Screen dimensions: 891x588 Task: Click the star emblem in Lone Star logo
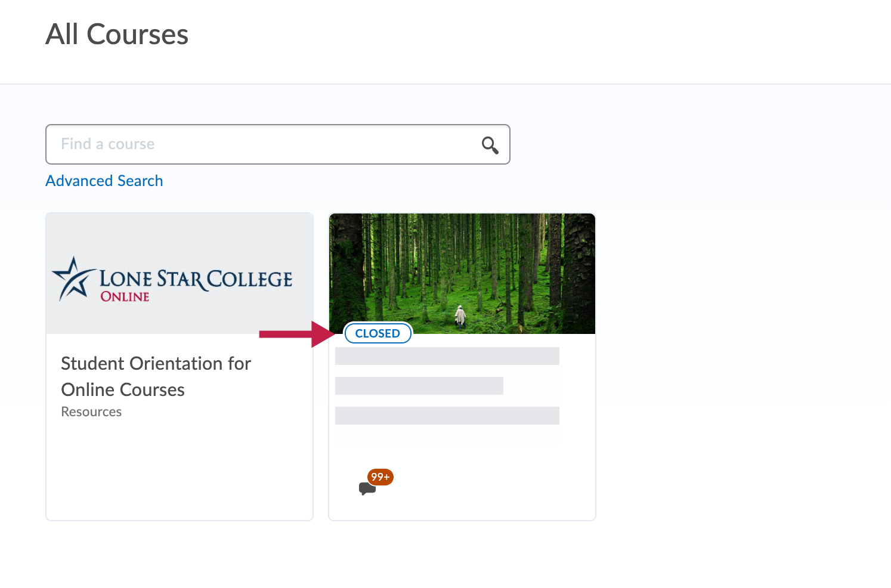click(73, 279)
